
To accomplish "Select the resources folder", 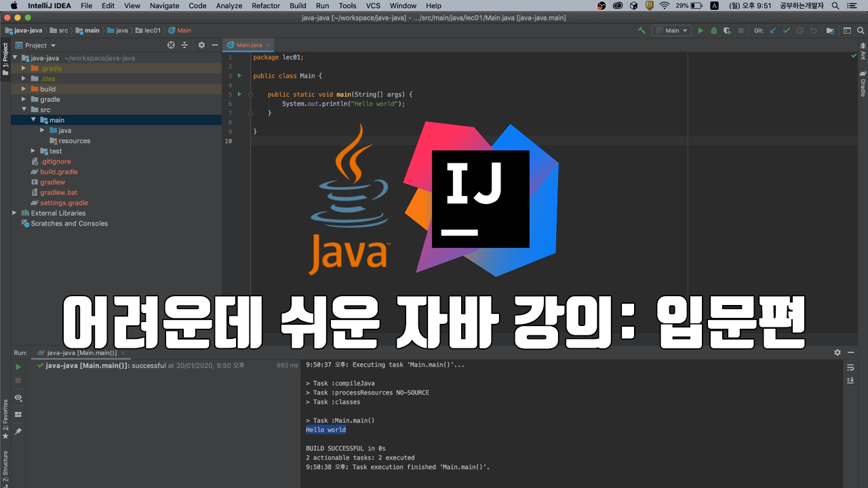I will point(75,141).
